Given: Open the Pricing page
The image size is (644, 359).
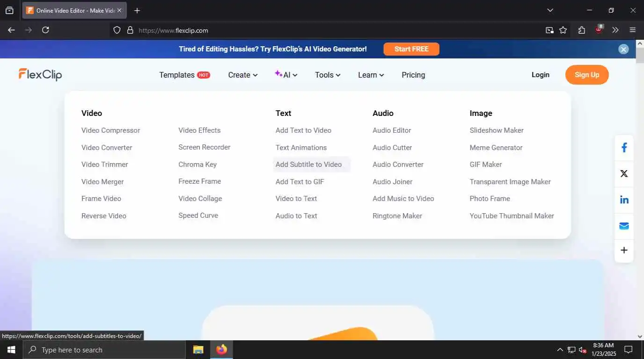Looking at the screenshot, I should pos(413,75).
